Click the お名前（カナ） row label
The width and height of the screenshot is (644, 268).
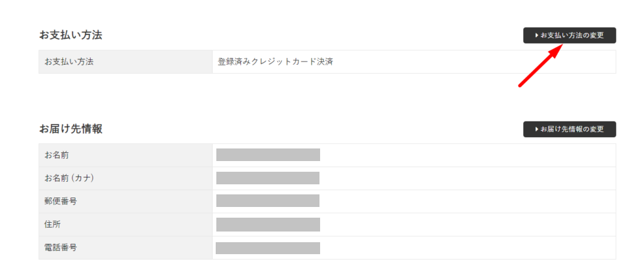(69, 178)
